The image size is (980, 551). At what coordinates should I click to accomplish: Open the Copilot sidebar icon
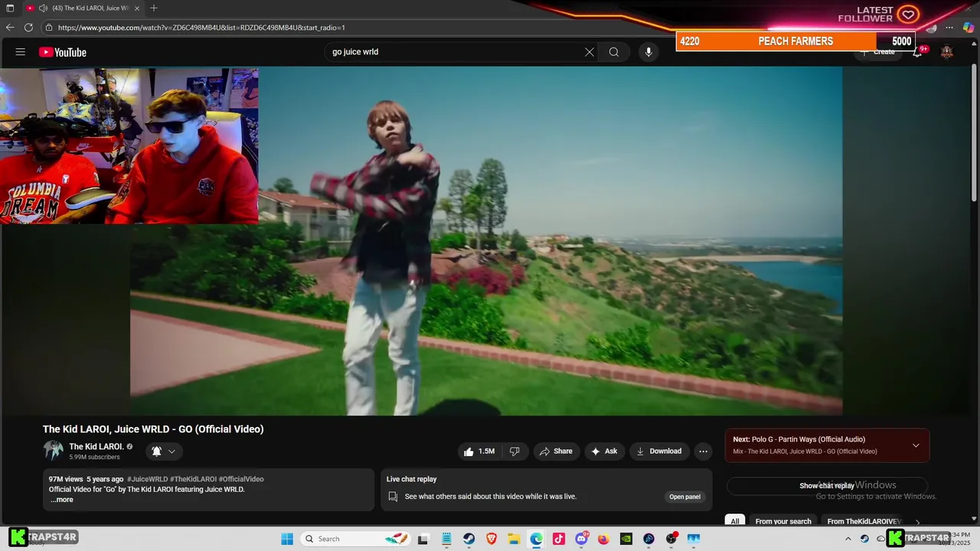tap(969, 28)
